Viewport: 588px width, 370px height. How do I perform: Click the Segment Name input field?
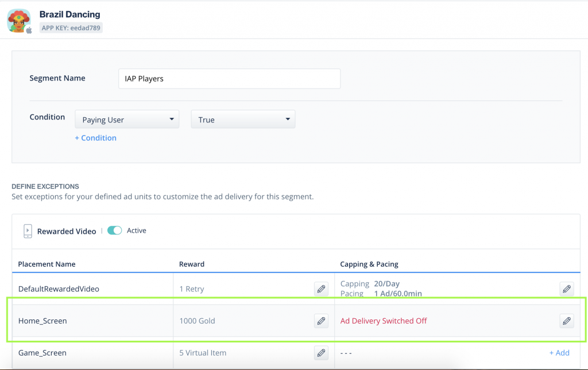click(x=229, y=78)
